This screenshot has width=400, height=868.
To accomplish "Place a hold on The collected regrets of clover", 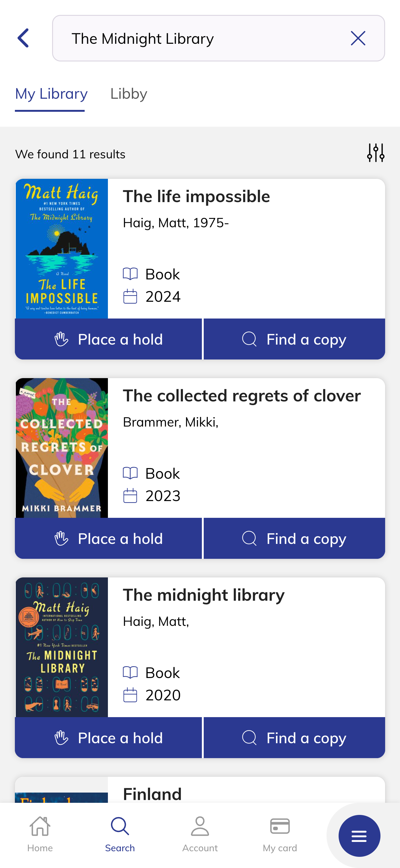I will click(x=109, y=538).
